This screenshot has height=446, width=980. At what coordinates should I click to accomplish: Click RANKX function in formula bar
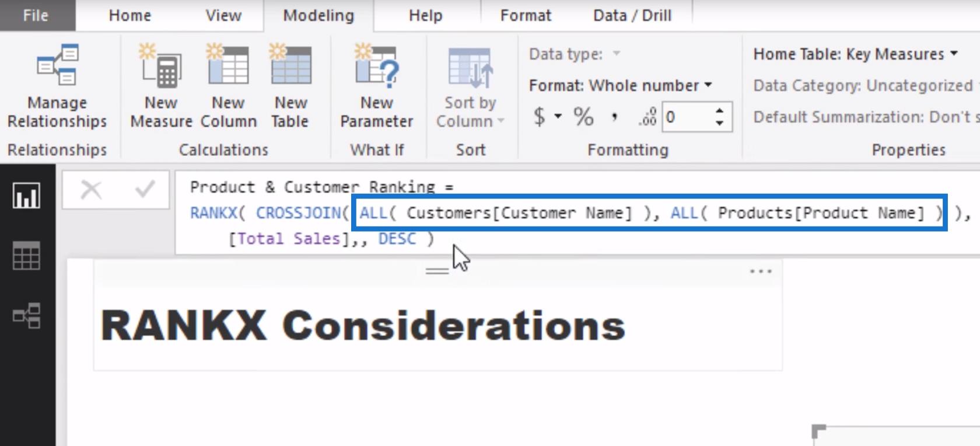[x=213, y=213]
